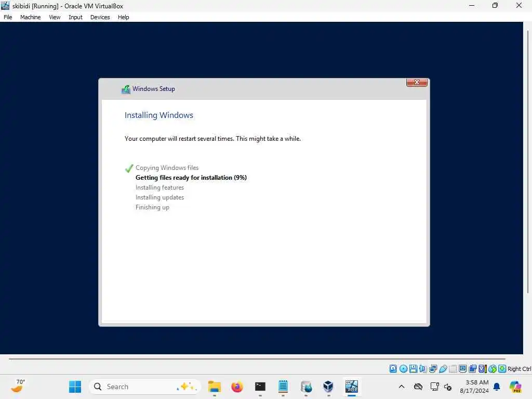Screen dimensions: 532x399
Task: Open the audio settings indicator
Action: [x=423, y=368]
